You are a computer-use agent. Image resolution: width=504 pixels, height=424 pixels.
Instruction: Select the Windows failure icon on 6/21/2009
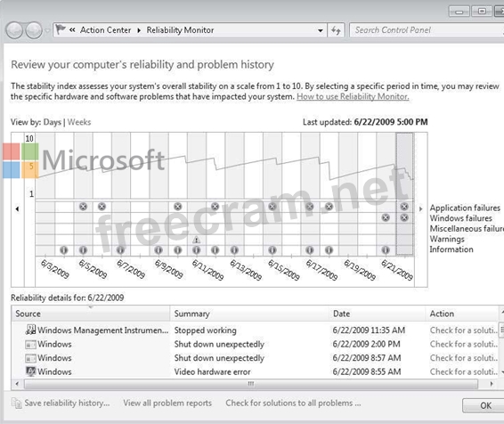tap(386, 217)
